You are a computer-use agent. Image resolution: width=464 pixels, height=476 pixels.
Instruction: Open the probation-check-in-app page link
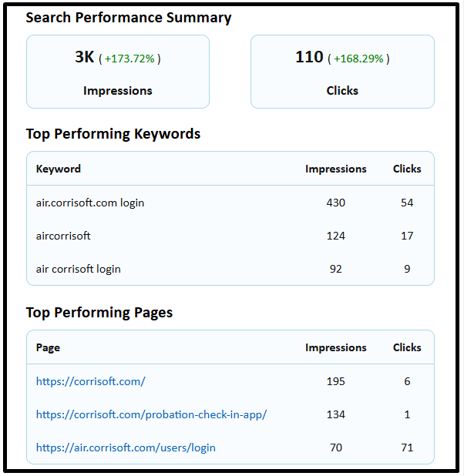click(x=151, y=414)
